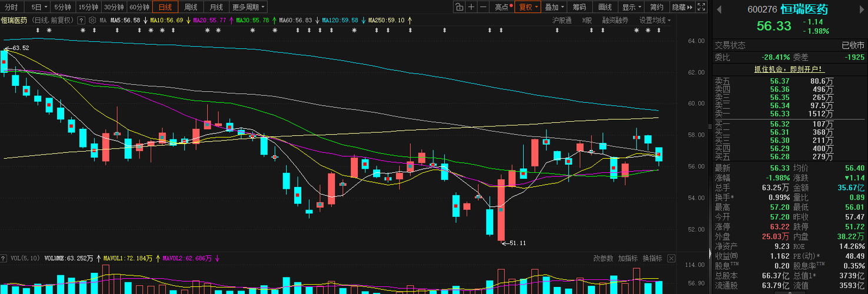Image resolution: width=868 pixels, height=294 pixels.
Task: Switch to 15分钟 tab
Action: click(88, 7)
